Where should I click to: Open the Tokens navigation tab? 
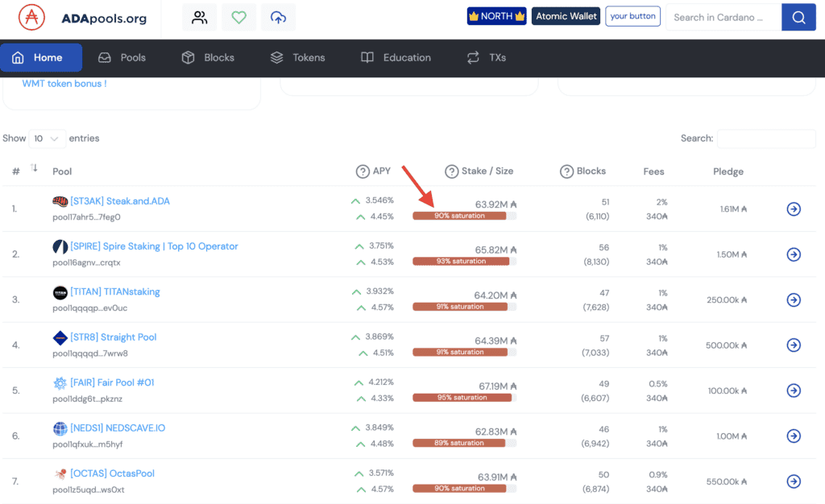pyautogui.click(x=298, y=58)
